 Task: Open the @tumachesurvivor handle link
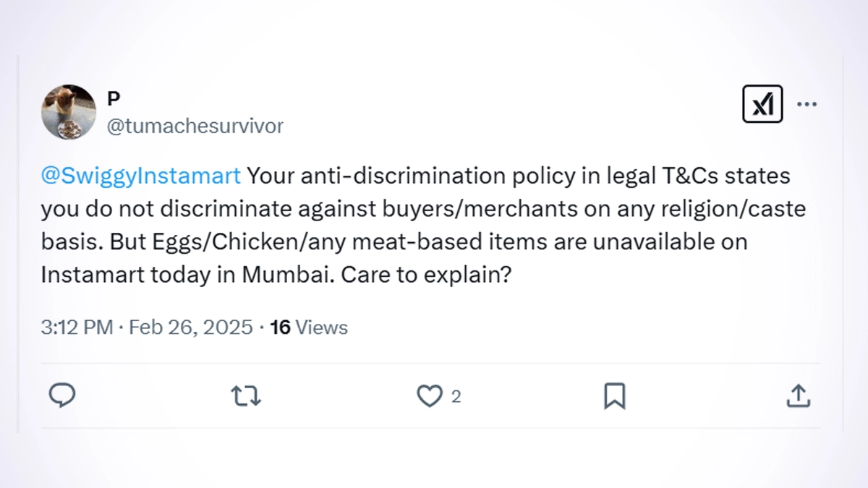[195, 126]
